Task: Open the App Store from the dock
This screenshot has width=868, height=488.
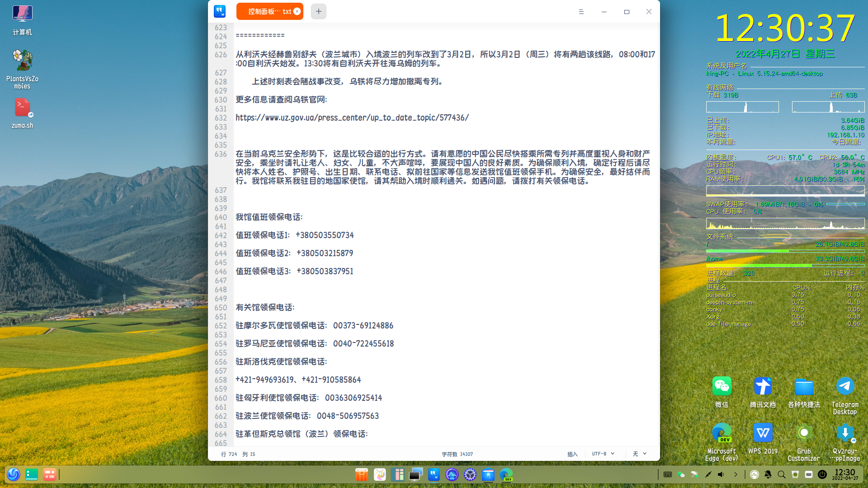Action: point(361,475)
